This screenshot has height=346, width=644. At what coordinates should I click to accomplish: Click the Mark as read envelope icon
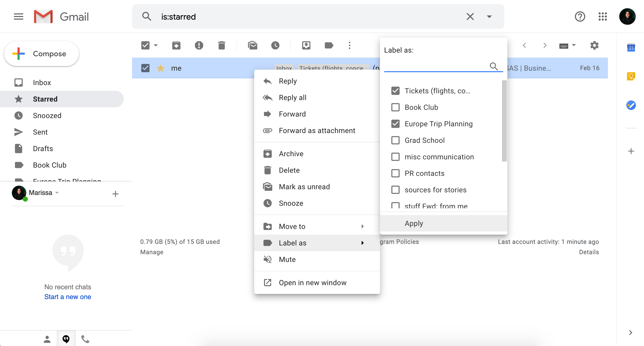pyautogui.click(x=252, y=45)
